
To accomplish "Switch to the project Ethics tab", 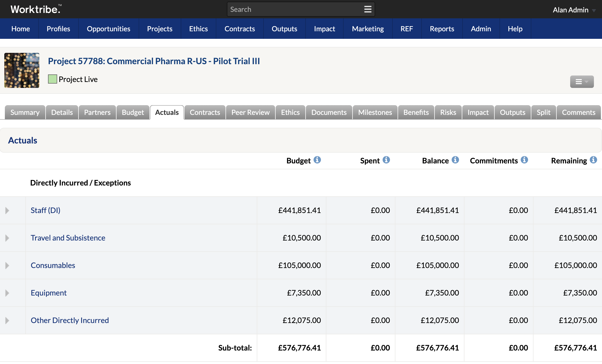I will click(290, 112).
